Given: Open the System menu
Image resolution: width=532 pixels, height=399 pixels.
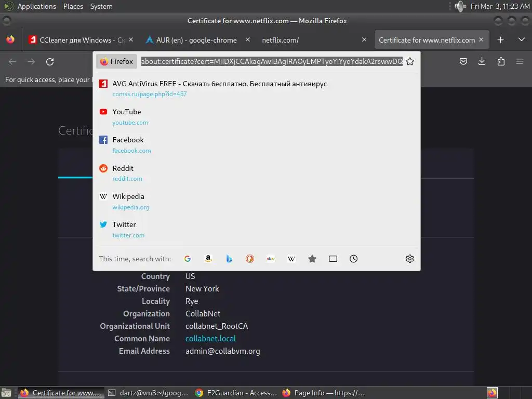Looking at the screenshot, I should point(101,6).
